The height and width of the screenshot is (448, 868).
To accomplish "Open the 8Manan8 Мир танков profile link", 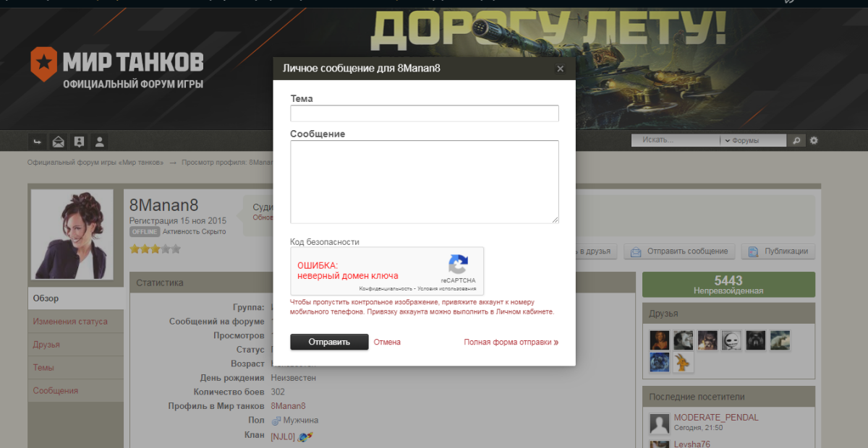I will point(288,406).
